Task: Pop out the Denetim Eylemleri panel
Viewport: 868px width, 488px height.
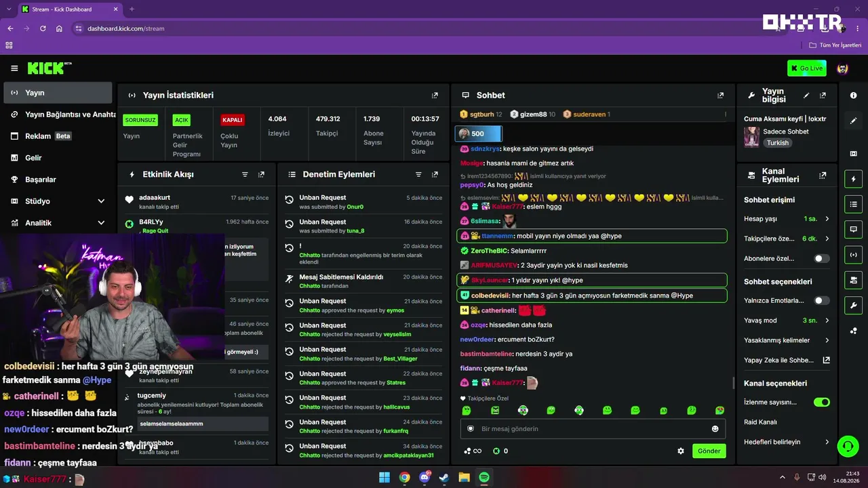Action: 435,174
